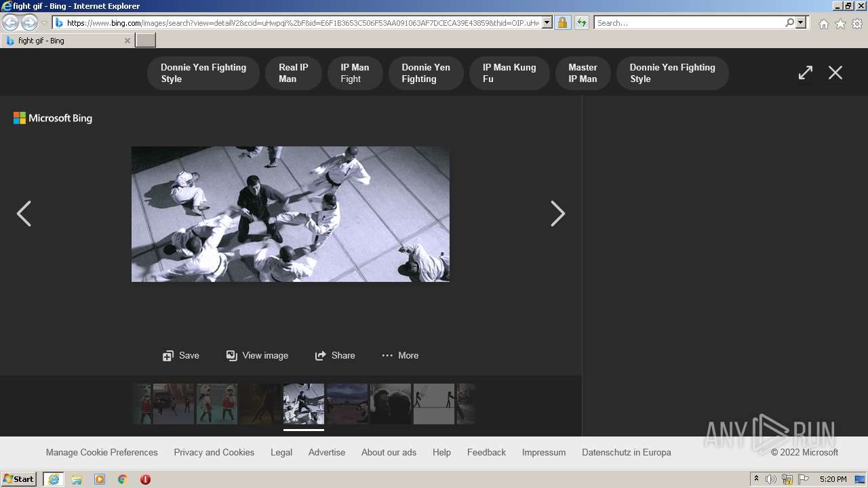This screenshot has width=868, height=488.
Task: Open the address bar URL dropdown
Action: pyautogui.click(x=547, y=23)
